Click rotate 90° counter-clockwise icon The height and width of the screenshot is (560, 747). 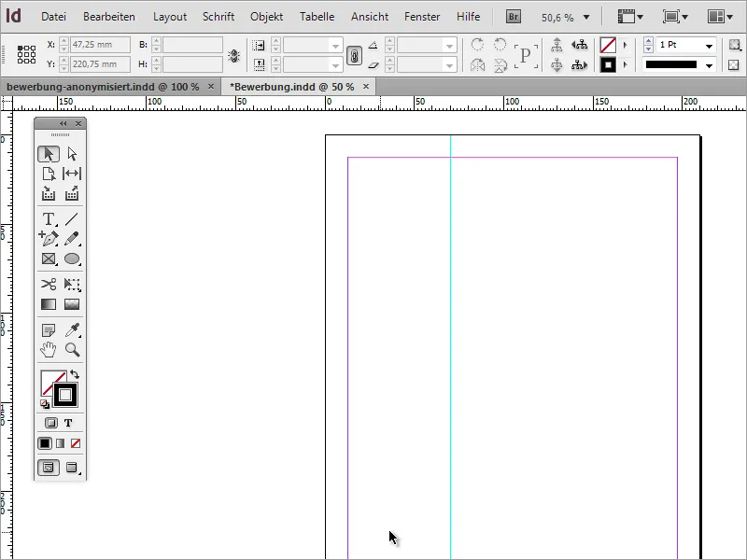click(x=500, y=45)
